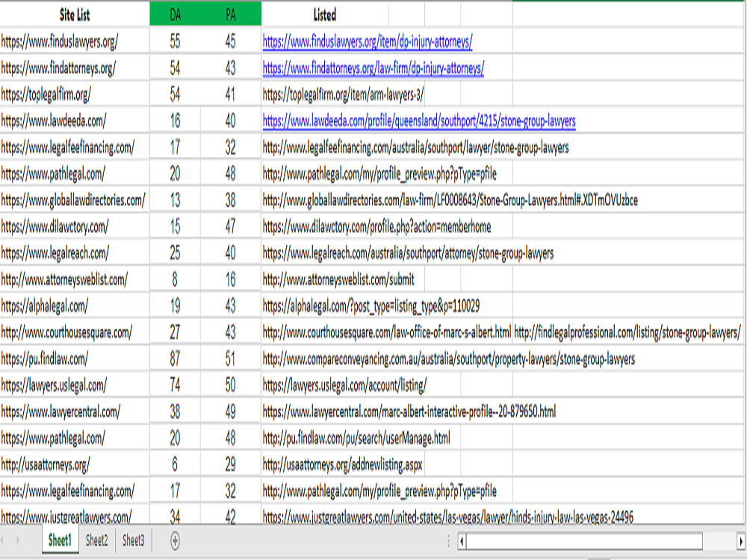Select PA value 51 for pu.findlaw.com

coord(231,358)
